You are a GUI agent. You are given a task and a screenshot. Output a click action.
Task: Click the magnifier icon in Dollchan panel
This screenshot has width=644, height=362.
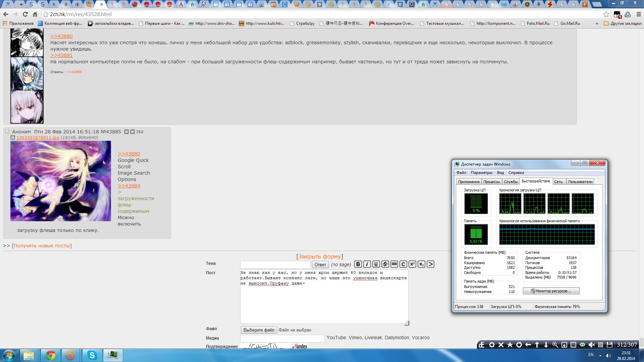pos(555,345)
